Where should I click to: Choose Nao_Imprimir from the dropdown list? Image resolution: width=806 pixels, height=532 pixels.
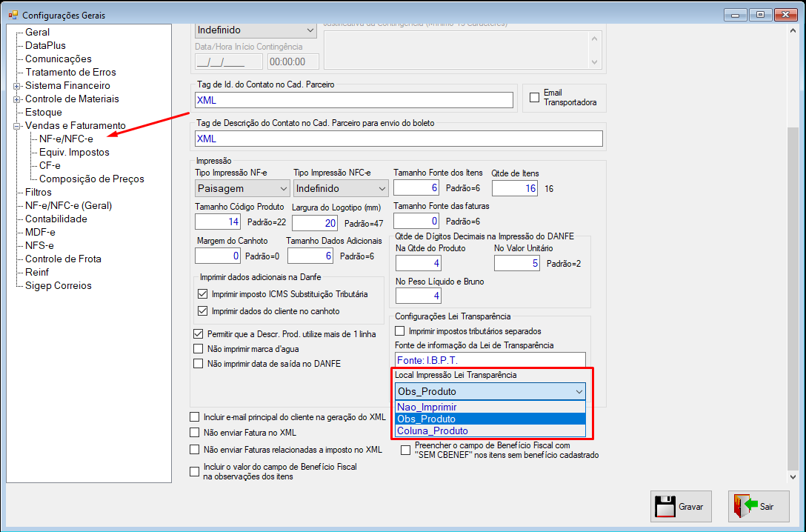490,407
